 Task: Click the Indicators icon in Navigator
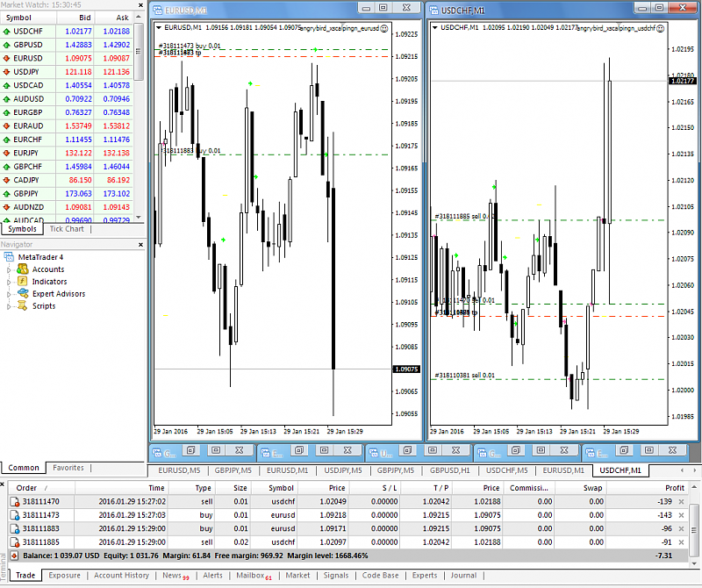[24, 282]
